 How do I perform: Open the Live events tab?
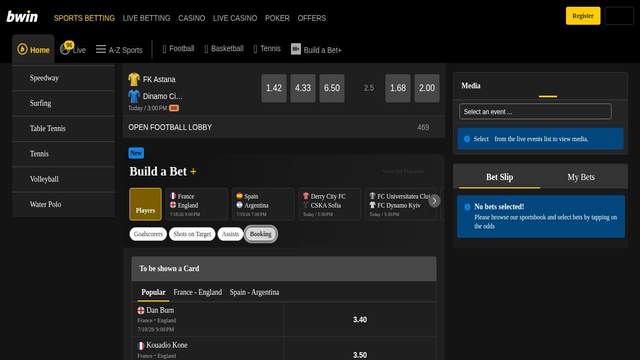click(x=73, y=49)
